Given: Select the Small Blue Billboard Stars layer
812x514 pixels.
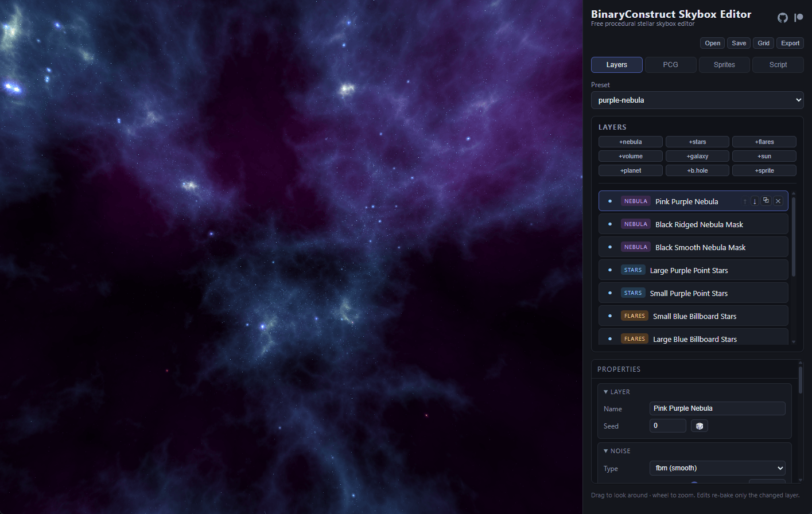Looking at the screenshot, I should 693,316.
